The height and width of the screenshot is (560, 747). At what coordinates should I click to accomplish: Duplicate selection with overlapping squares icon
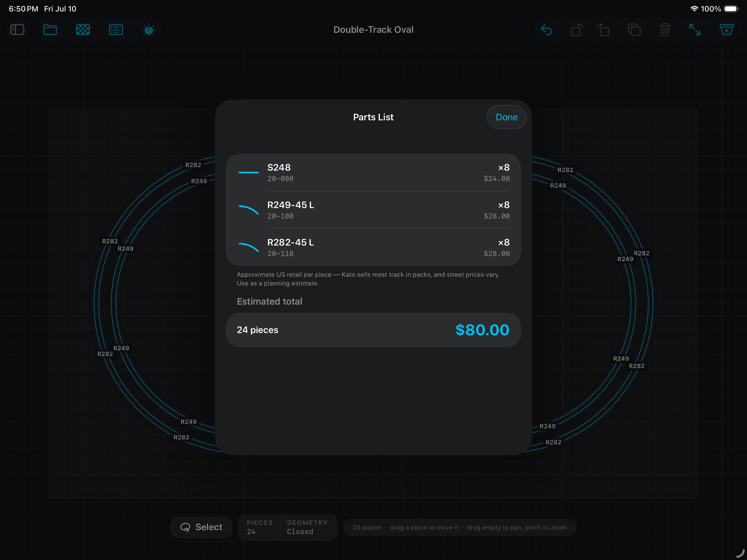click(x=634, y=30)
